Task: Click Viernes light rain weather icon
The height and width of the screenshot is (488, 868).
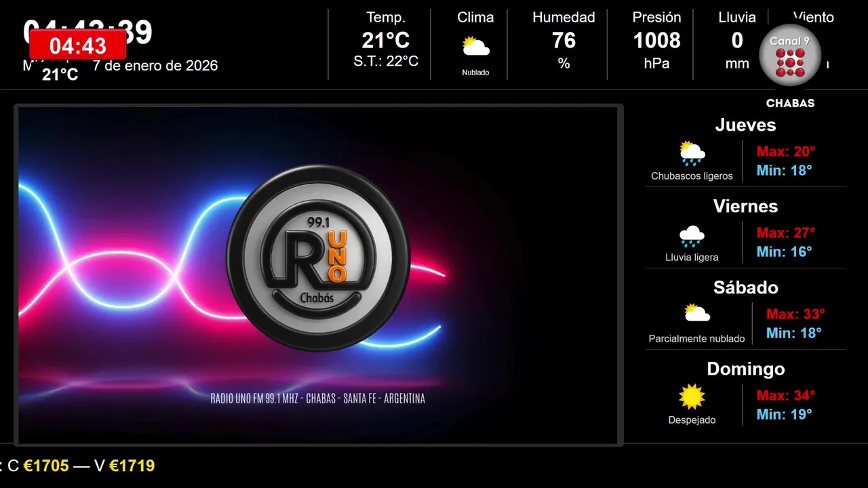Action: (x=692, y=236)
